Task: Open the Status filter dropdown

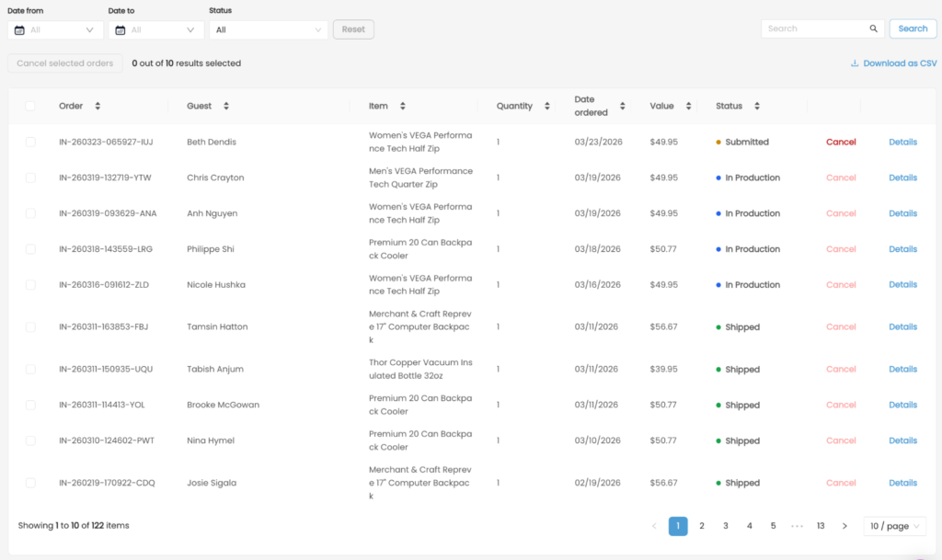Action: tap(268, 30)
